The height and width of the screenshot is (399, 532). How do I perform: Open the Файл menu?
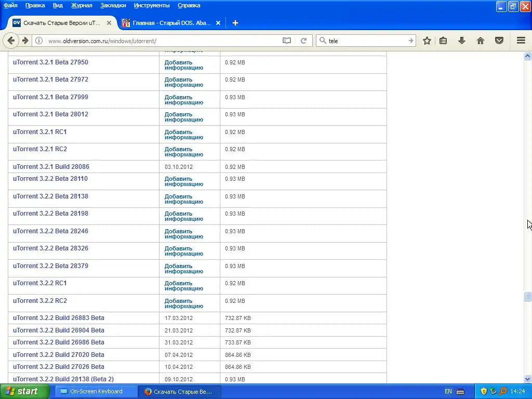[x=10, y=5]
